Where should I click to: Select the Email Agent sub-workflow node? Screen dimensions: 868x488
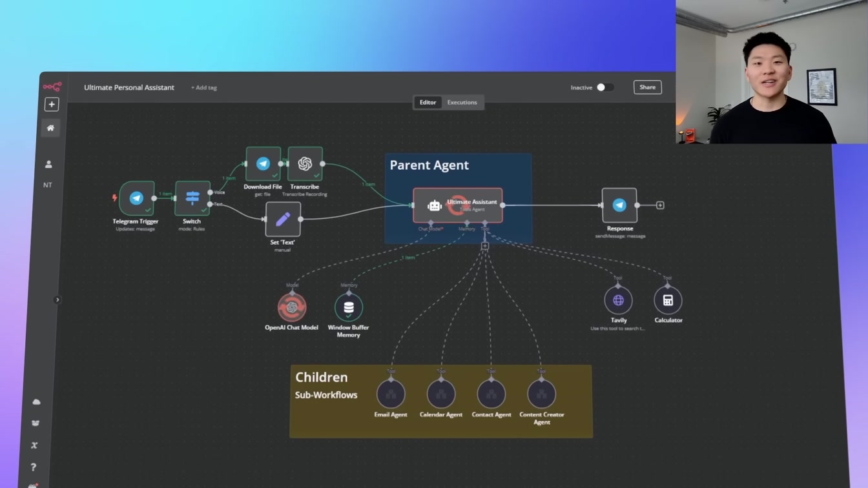coord(391,394)
